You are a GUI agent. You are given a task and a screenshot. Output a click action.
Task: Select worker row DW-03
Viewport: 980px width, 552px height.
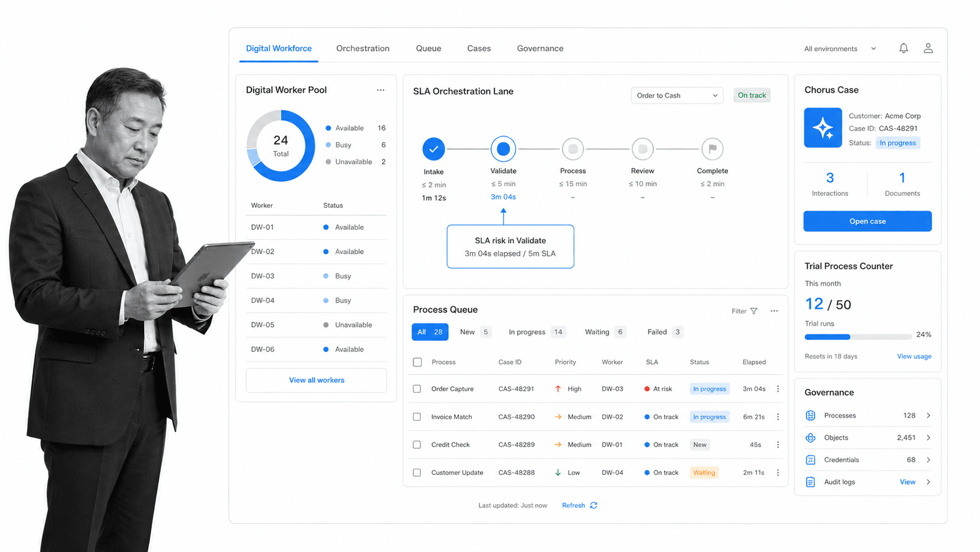(x=317, y=276)
